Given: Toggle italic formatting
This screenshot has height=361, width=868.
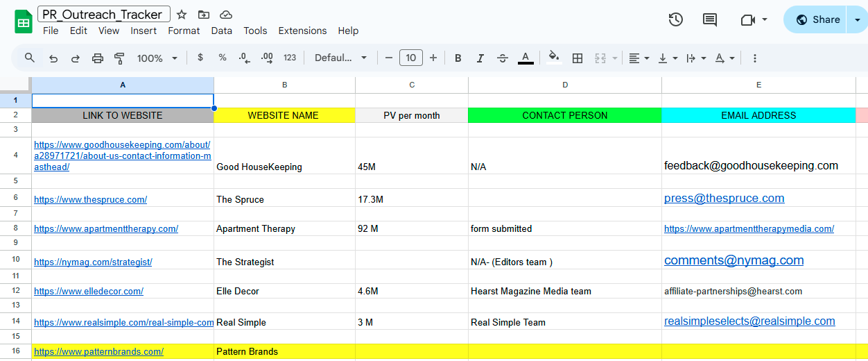Looking at the screenshot, I should point(480,58).
